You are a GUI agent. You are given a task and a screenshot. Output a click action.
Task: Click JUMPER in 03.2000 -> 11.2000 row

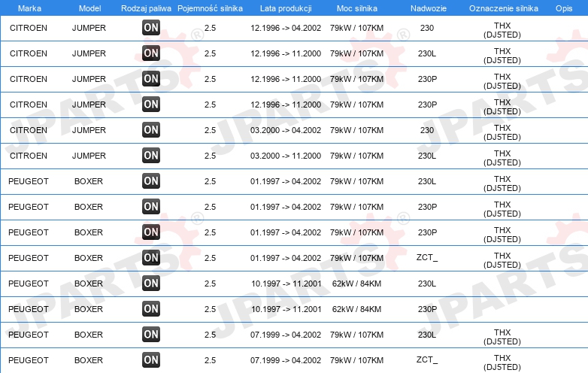tap(89, 156)
